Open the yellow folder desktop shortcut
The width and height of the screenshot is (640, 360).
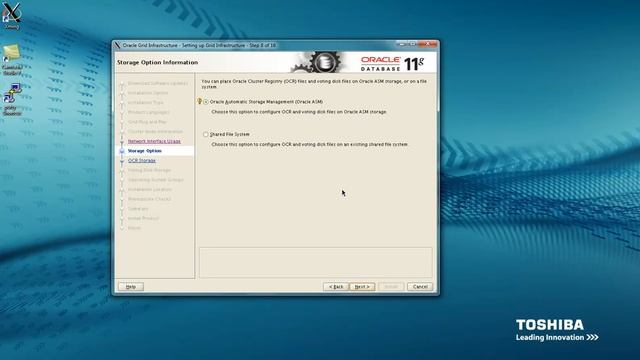tap(12, 59)
